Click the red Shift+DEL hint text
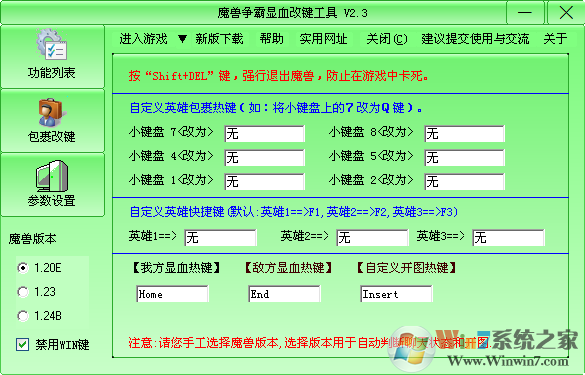The width and height of the screenshot is (585, 375). coord(279,76)
